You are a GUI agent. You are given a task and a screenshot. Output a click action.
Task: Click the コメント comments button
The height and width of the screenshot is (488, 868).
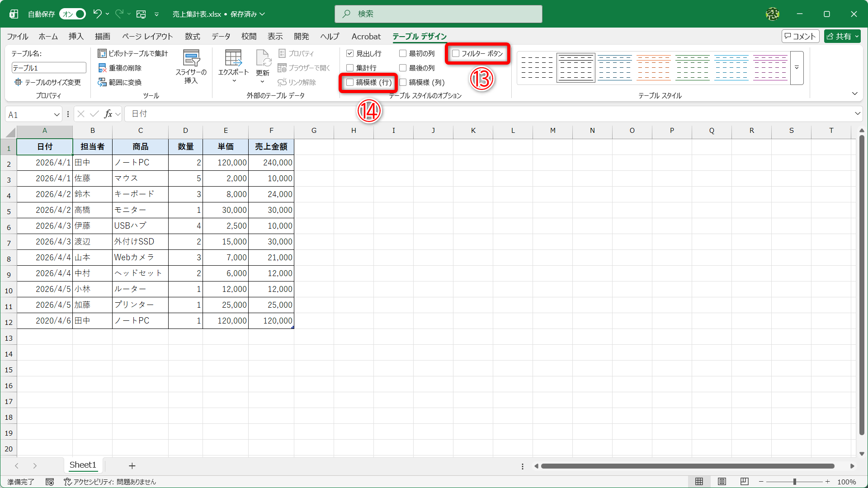tap(800, 36)
